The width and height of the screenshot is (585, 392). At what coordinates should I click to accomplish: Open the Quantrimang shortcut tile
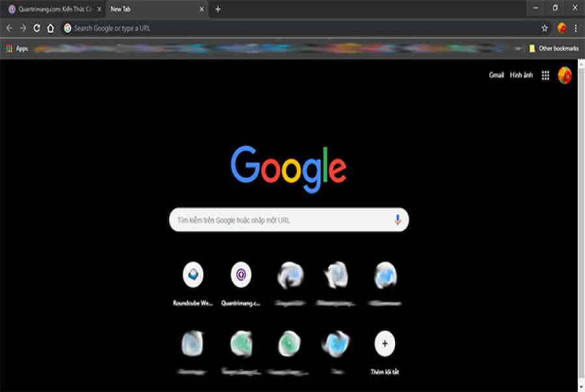[x=241, y=283]
